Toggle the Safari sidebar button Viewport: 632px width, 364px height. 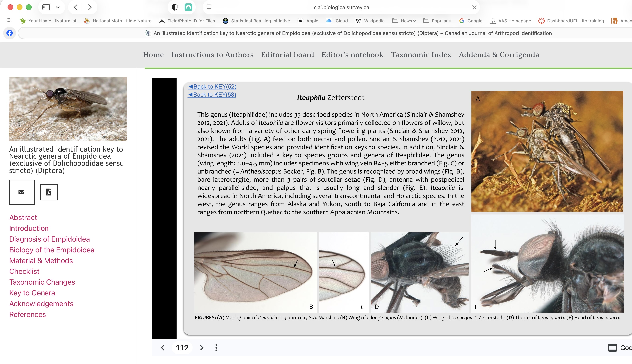46,7
